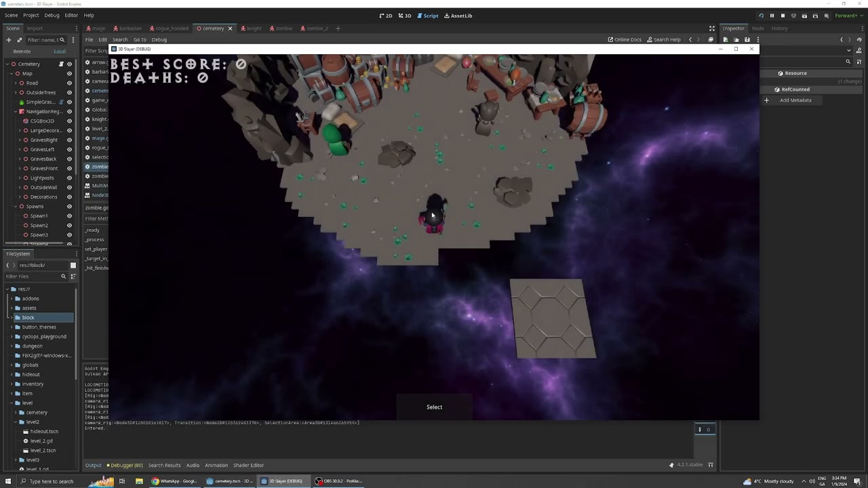Screen dimensions: 868x488
Task: Click the instantiate child scene link icon
Action: coord(20,40)
